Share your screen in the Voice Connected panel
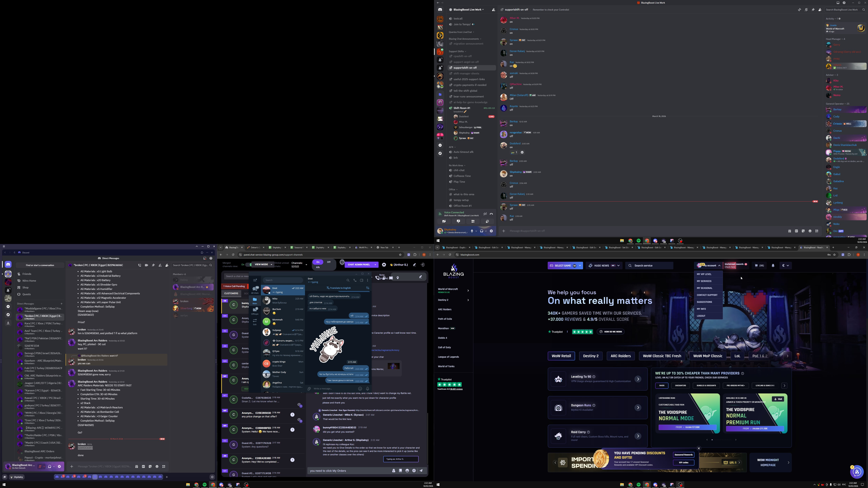This screenshot has width=868, height=488. coord(459,221)
